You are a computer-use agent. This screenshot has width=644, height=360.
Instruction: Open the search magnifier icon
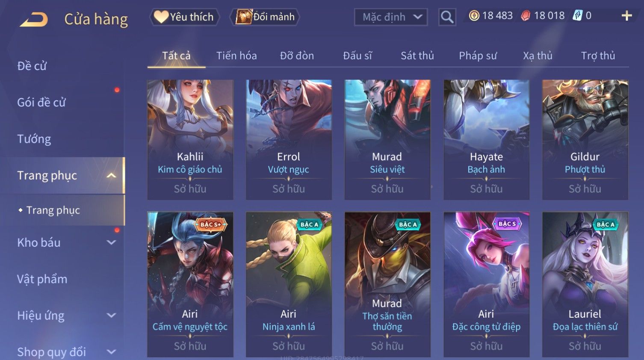(447, 17)
